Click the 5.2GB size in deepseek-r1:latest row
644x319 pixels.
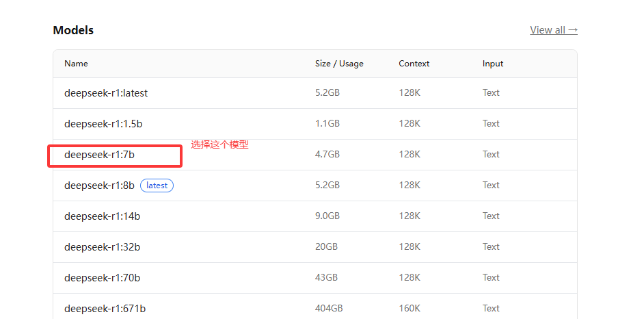(x=327, y=92)
